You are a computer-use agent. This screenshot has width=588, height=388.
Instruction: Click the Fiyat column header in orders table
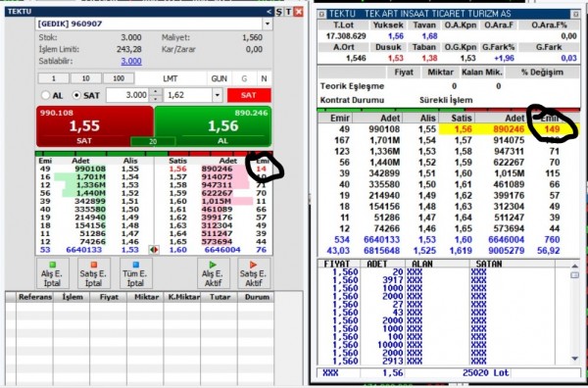point(109,297)
